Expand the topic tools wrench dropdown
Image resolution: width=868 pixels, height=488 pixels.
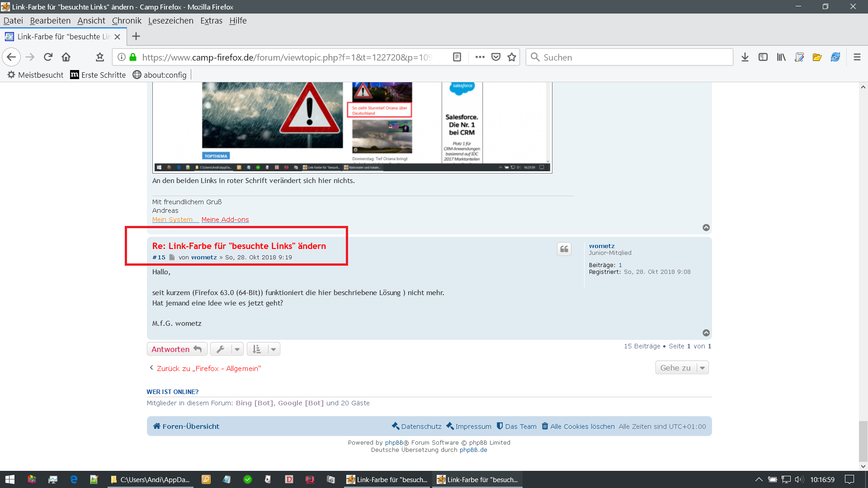point(227,349)
